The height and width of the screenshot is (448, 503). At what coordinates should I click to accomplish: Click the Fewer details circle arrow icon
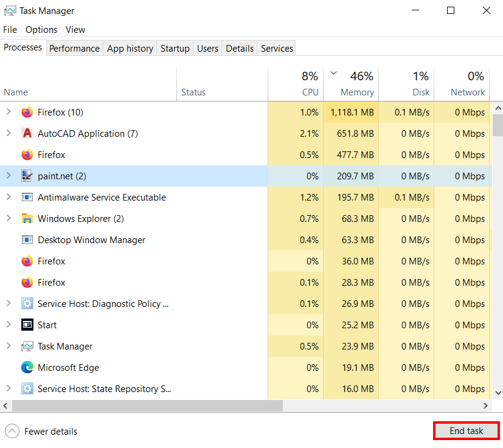pyautogui.click(x=12, y=432)
